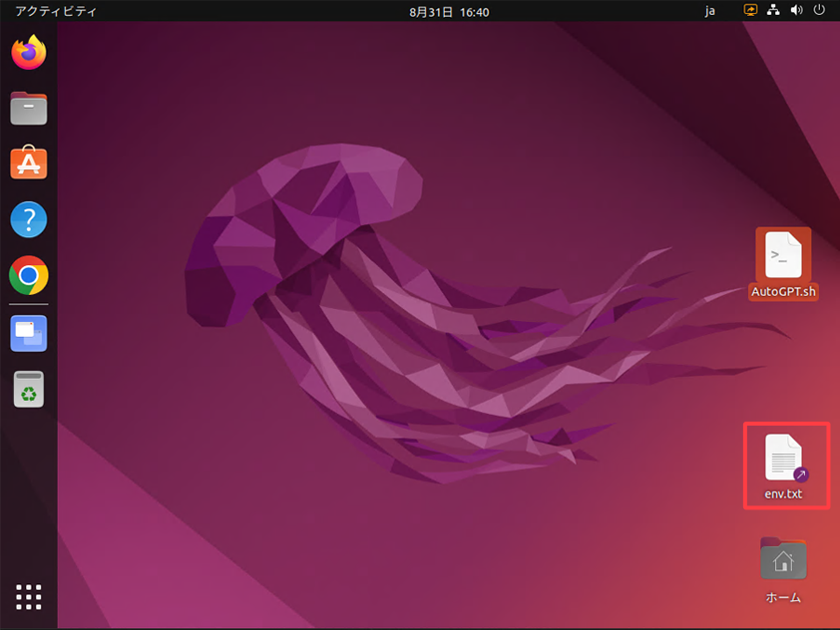840x630 pixels.
Task: Open Ubuntu Software store icon
Action: 29,162
